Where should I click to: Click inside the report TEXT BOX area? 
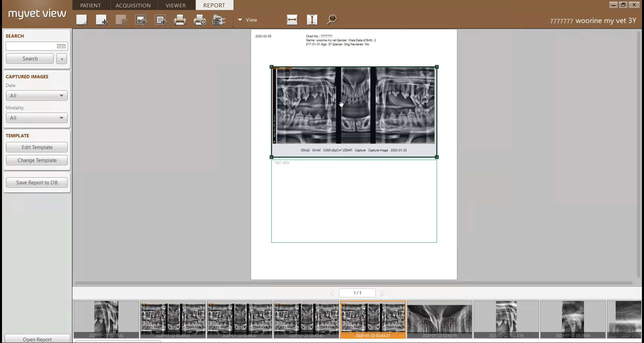coord(354,201)
